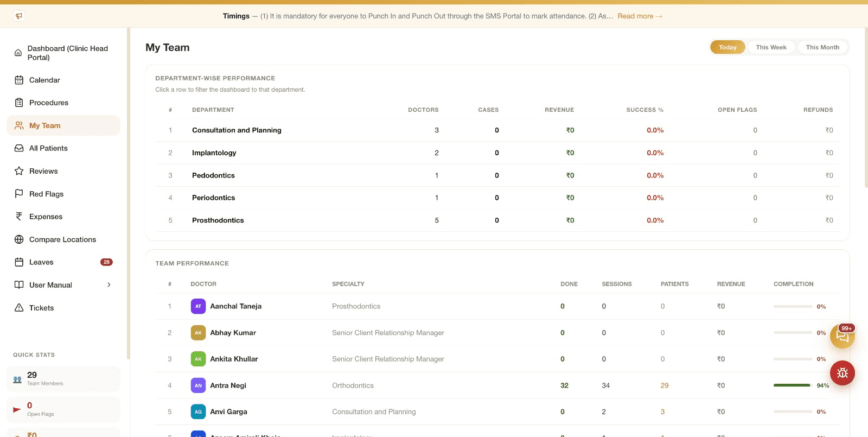
Task: Click the Reviews star icon
Action: [19, 171]
